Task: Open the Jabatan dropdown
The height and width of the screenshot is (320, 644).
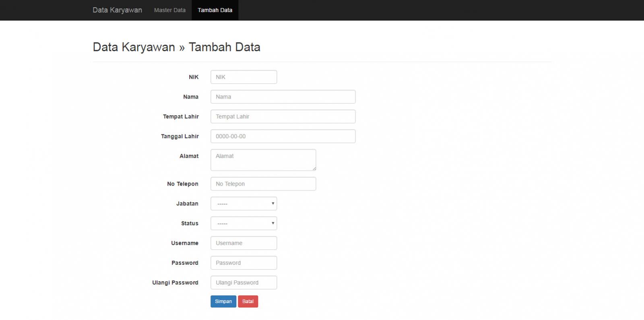Action: coord(244,203)
